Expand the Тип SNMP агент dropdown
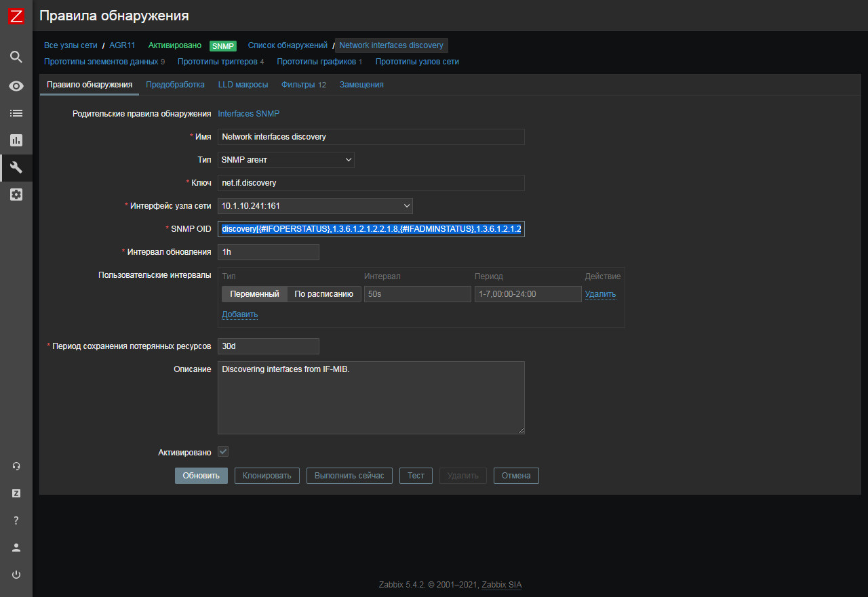 click(x=285, y=160)
